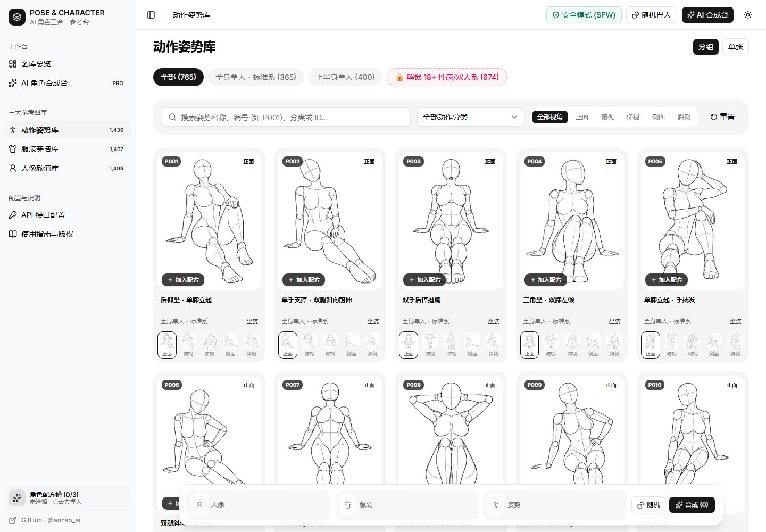
Task: Expand the 全部动作分类 dropdown
Action: (x=470, y=117)
